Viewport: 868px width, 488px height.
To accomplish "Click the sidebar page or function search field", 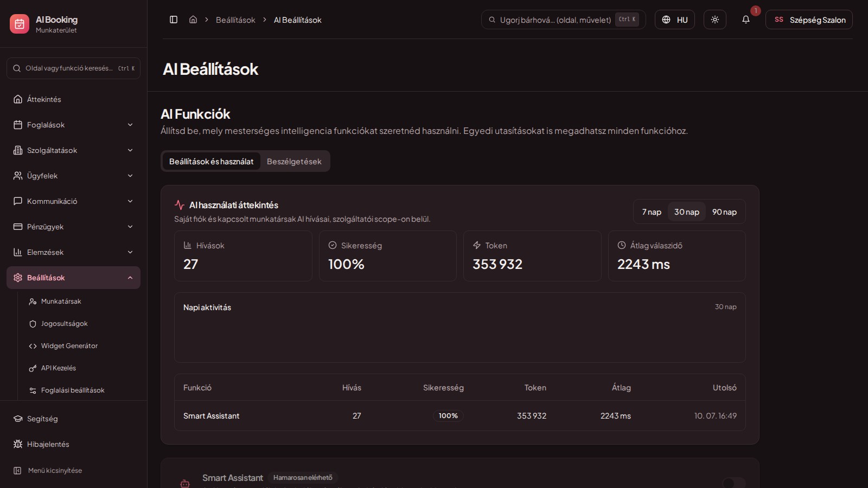I will pyautogui.click(x=73, y=68).
